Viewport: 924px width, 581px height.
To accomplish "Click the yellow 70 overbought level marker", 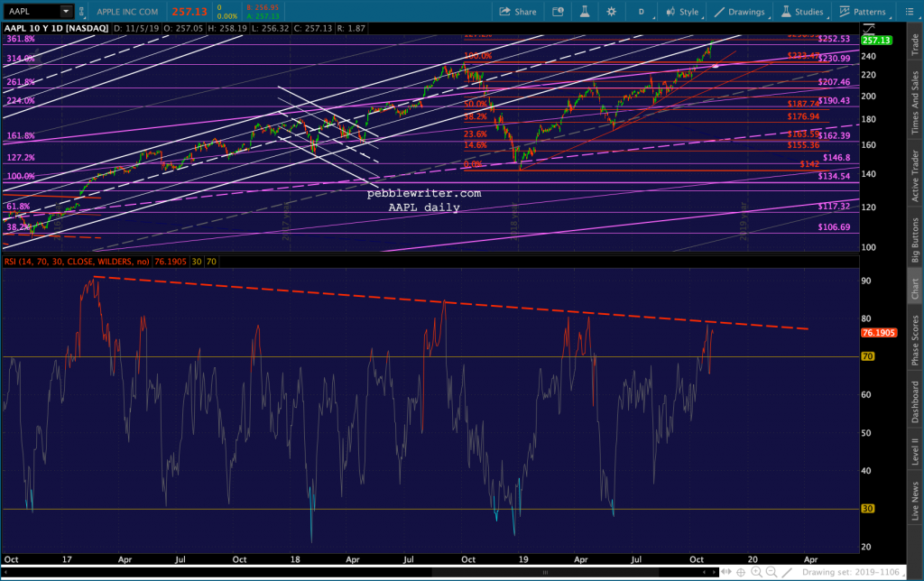I will pyautogui.click(x=868, y=356).
